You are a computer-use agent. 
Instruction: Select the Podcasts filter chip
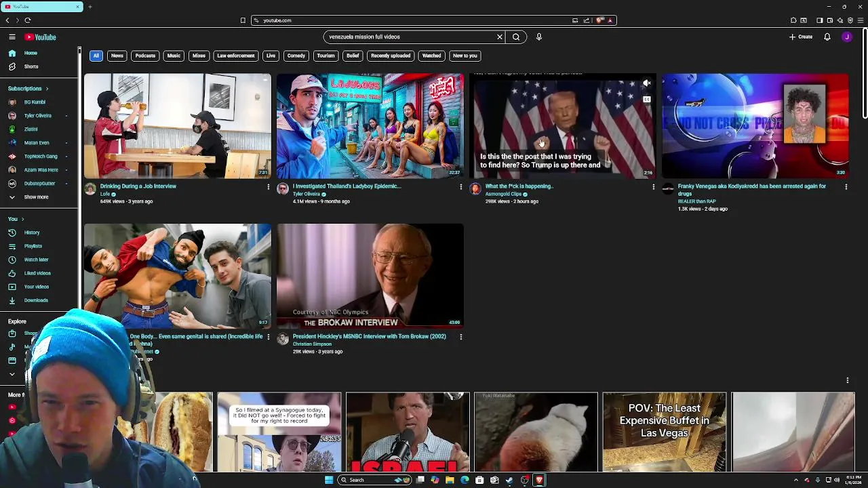click(x=145, y=56)
